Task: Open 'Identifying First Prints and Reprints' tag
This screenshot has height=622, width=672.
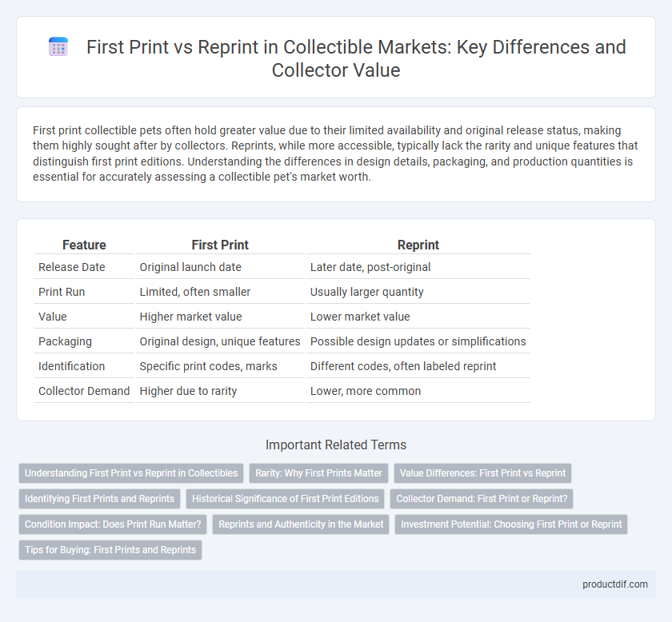Action: tap(99, 499)
